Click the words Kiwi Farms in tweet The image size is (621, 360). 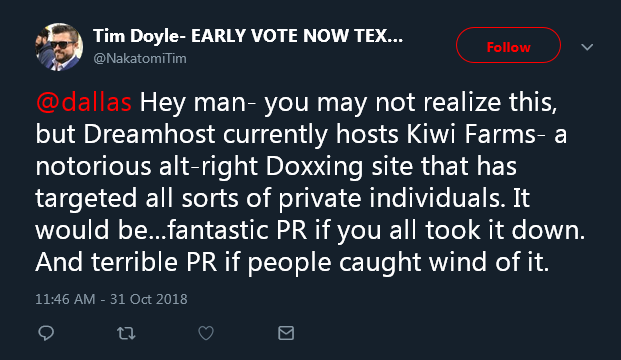pos(471,134)
